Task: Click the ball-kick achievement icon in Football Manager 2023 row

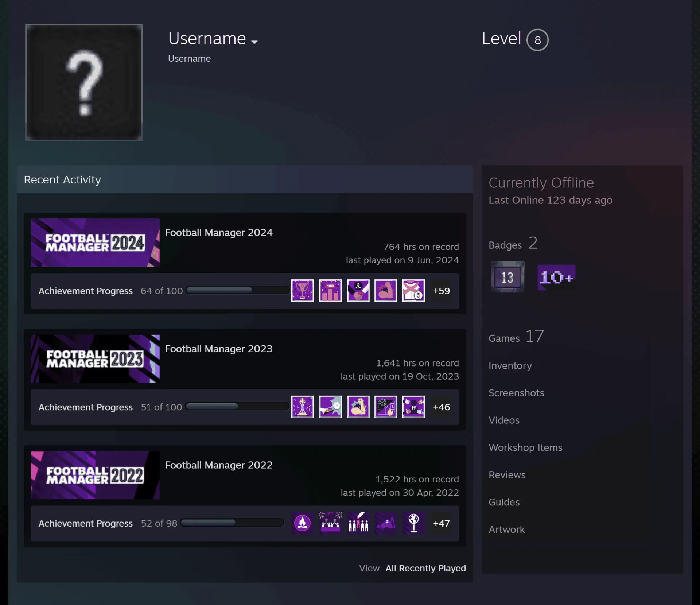Action: click(x=330, y=407)
